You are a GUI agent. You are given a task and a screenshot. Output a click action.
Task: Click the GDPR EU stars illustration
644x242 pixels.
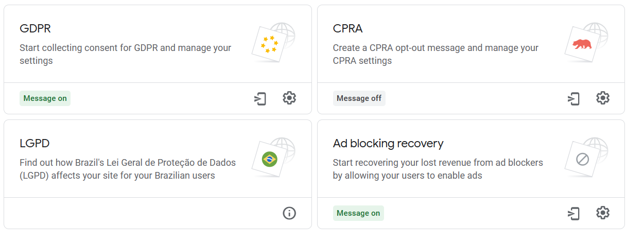click(273, 43)
